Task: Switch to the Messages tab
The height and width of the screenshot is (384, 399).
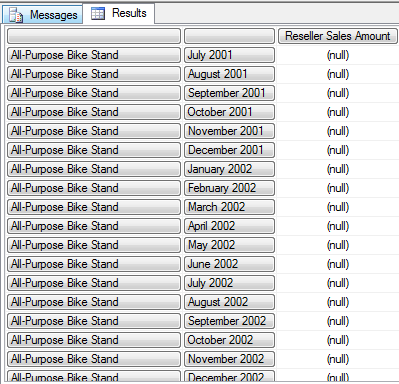Action: [42, 14]
